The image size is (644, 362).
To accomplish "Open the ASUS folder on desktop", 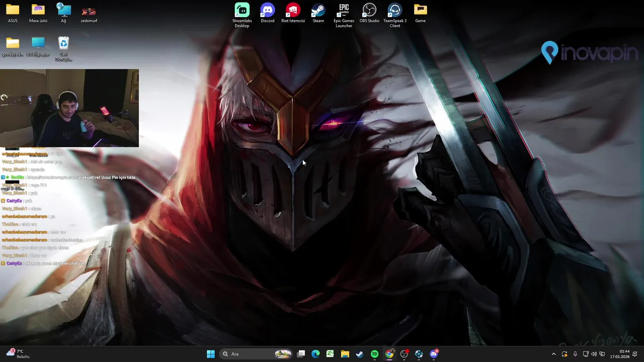I will 13,13.
